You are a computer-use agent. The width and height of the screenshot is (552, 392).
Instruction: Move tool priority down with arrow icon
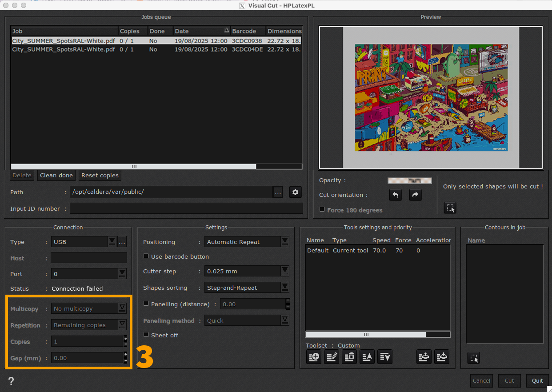[385, 357]
